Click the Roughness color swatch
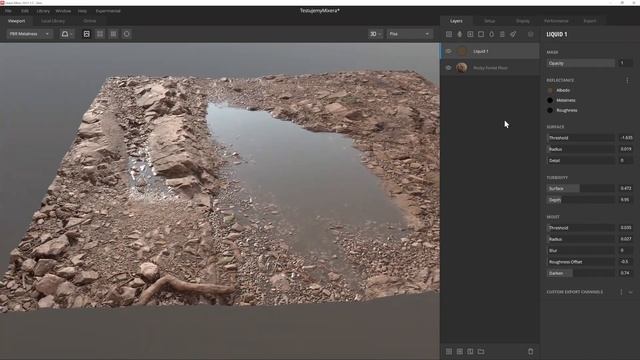The width and height of the screenshot is (640, 360). (x=550, y=110)
